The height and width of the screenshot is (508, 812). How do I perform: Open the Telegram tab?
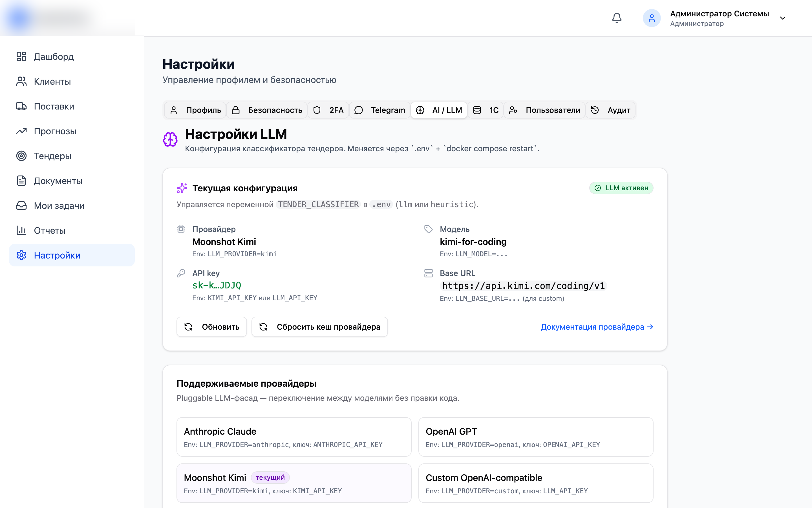(380, 110)
